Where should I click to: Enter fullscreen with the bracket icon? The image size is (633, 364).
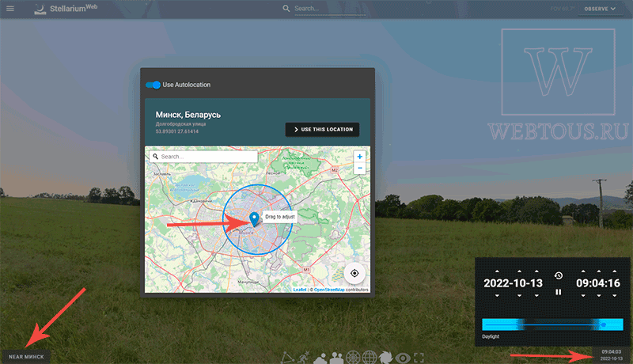pos(419,358)
